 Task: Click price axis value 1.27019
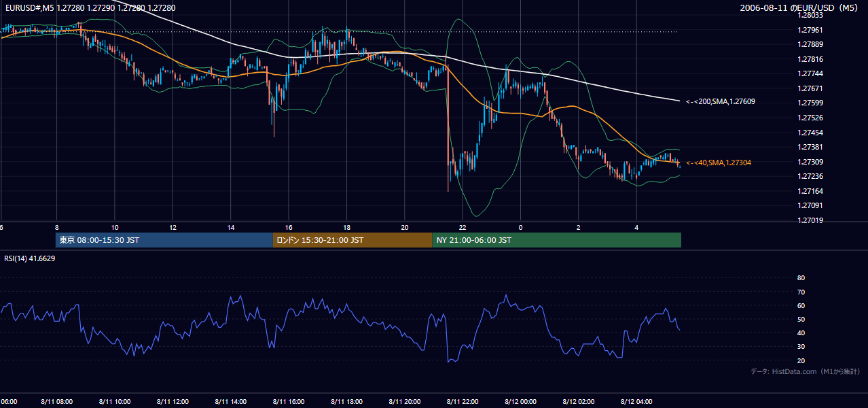click(811, 220)
